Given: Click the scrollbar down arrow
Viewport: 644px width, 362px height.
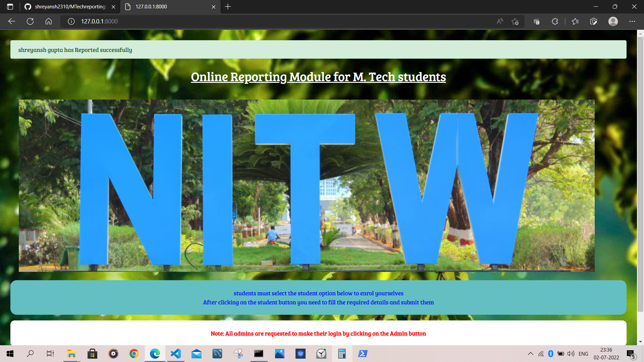Looking at the screenshot, I should tap(640, 342).
